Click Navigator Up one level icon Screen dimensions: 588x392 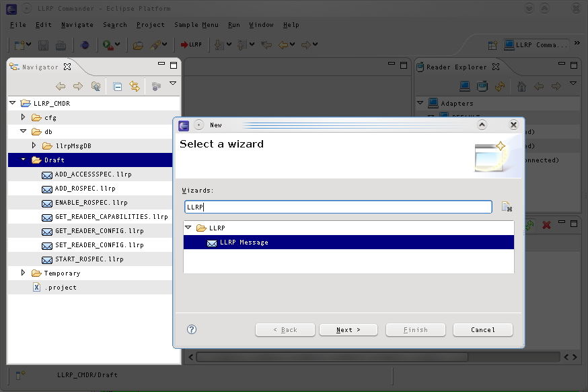(96, 86)
